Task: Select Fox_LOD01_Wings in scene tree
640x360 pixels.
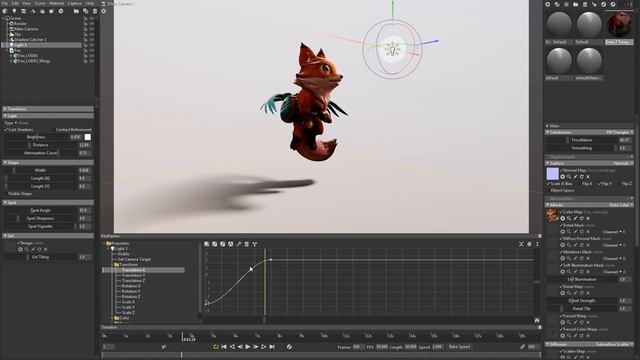Action: tap(34, 61)
